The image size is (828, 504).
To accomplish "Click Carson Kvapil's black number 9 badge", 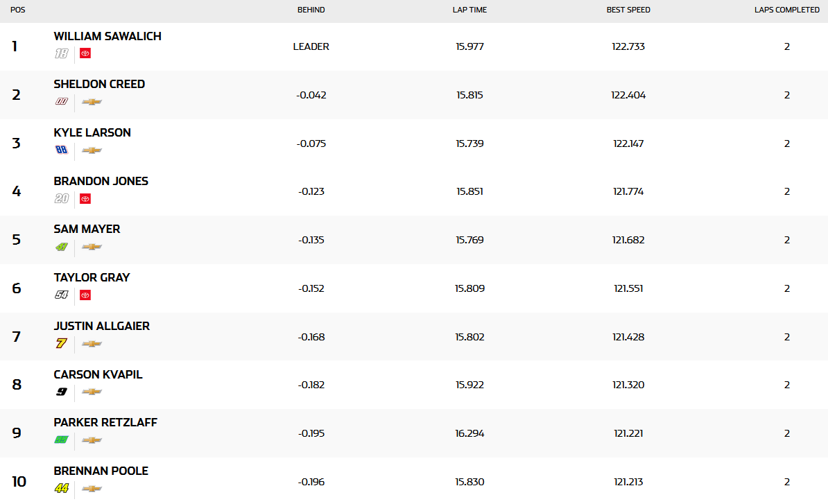I will [x=61, y=392].
